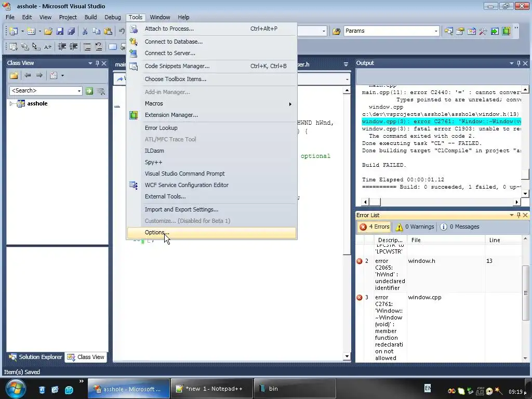
Task: Decrease line indent with the outdent icon
Action: tap(62, 46)
